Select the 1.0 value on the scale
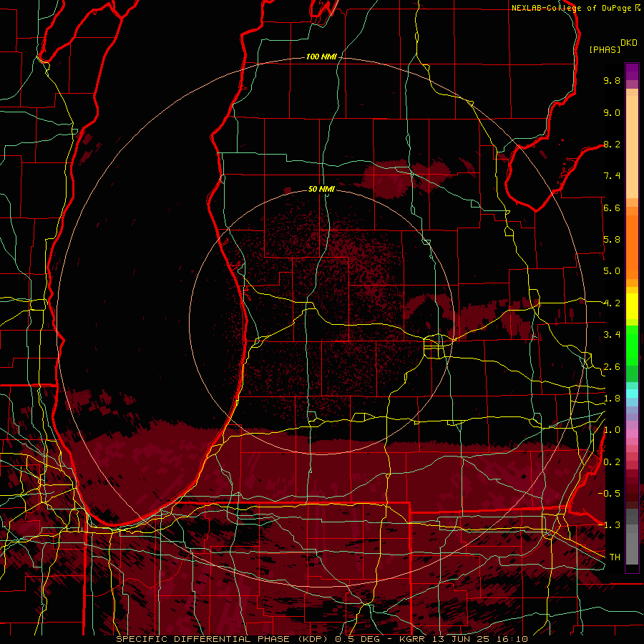644x644 pixels. (x=612, y=430)
